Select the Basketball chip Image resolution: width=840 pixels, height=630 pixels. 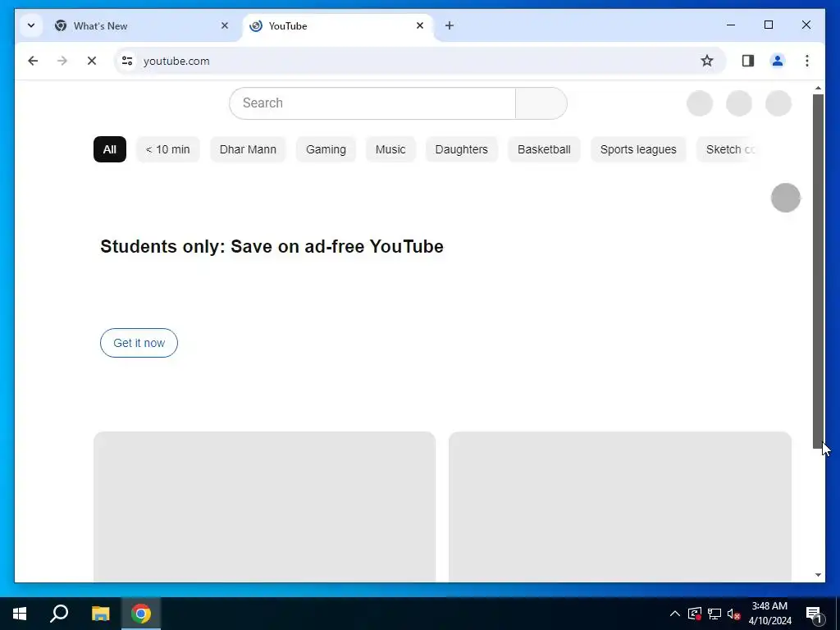pos(544,149)
